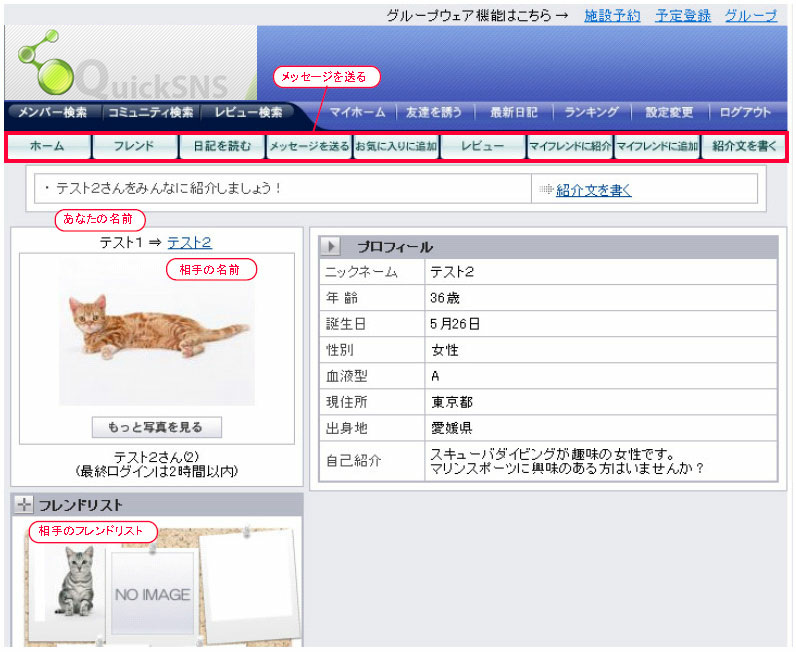The height and width of the screenshot is (652, 796).
Task: Add user via お気に入りに追加 button
Action: point(396,146)
